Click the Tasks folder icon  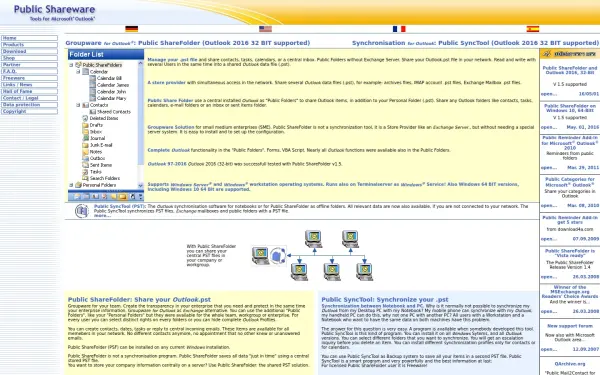85,171
